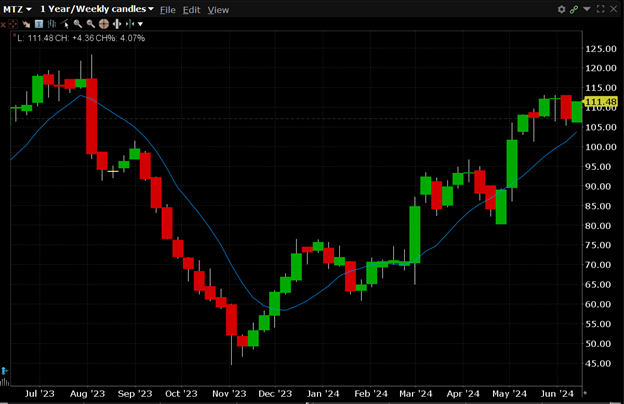Click the CH%: 4.07% value
The image size is (624, 404).
121,38
